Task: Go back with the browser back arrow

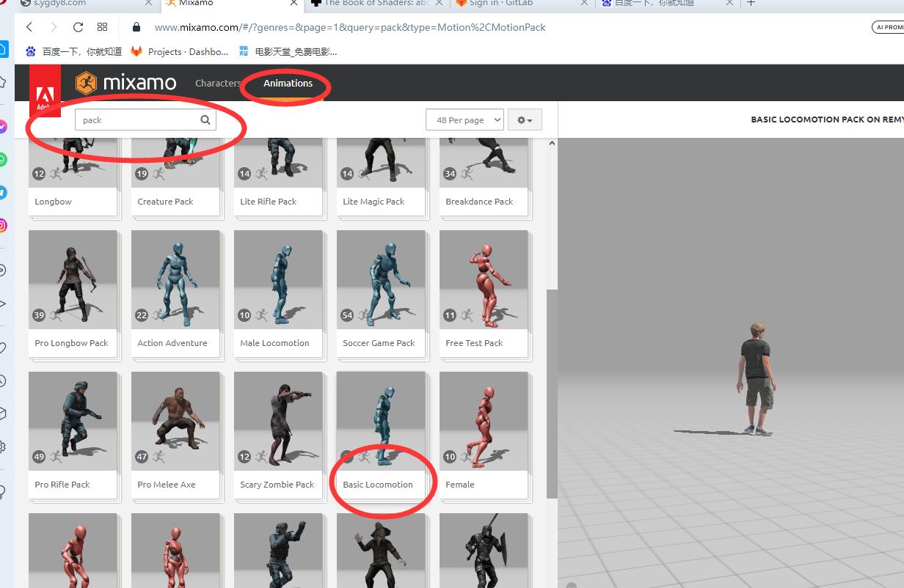Action: pos(29,27)
